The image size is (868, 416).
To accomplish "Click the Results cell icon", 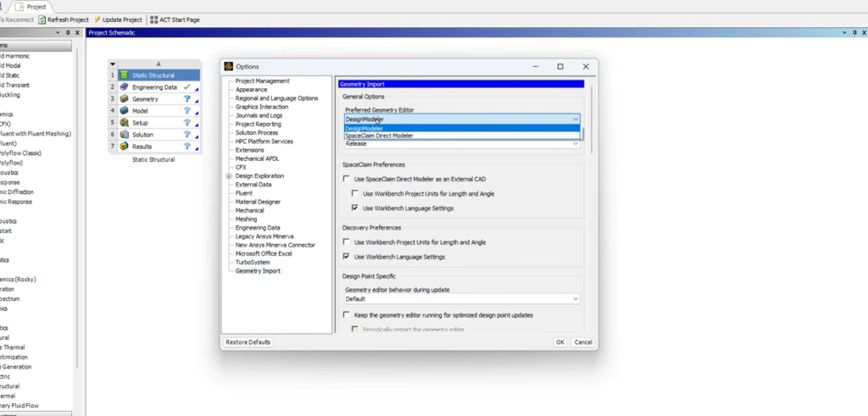I will [124, 147].
